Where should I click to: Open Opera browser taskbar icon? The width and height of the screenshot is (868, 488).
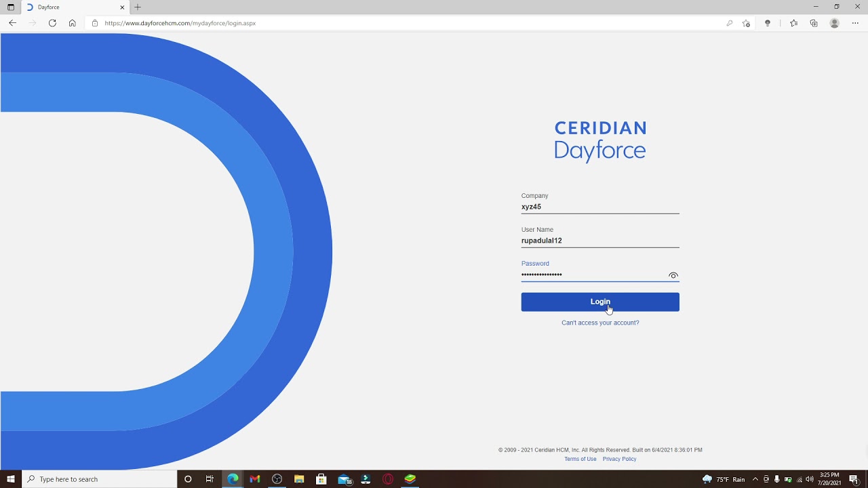pos(388,479)
